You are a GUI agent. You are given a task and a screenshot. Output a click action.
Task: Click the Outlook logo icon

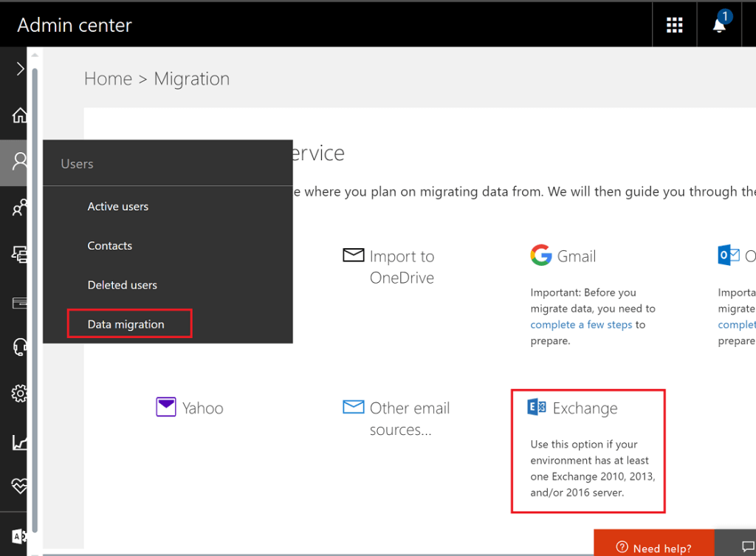[x=729, y=255]
